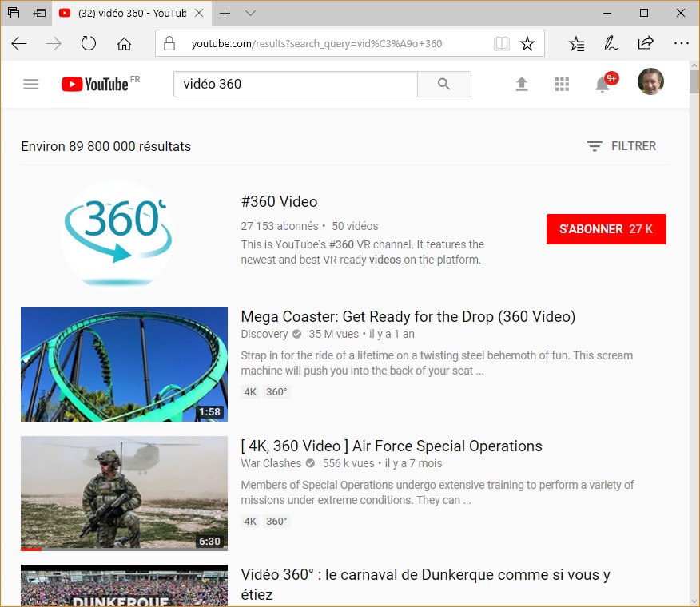Open a new tab with plus
Screen dimensions: 700x607
pos(225,14)
